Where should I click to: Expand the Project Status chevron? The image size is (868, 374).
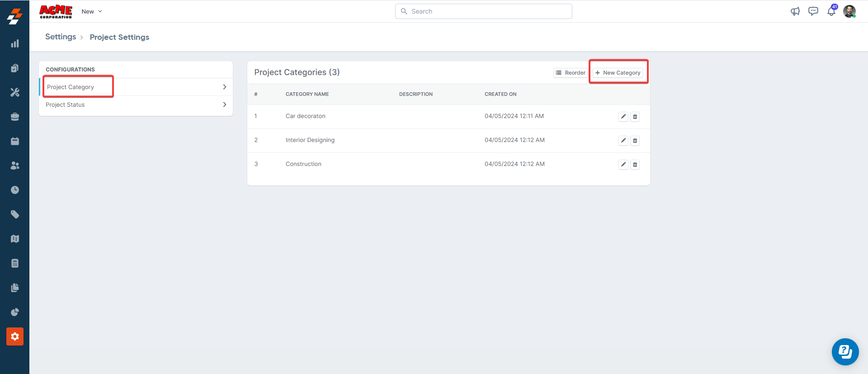pos(224,104)
